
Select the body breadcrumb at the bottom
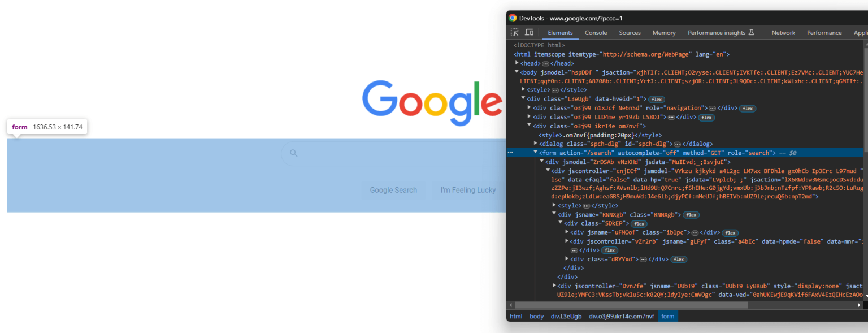click(536, 316)
